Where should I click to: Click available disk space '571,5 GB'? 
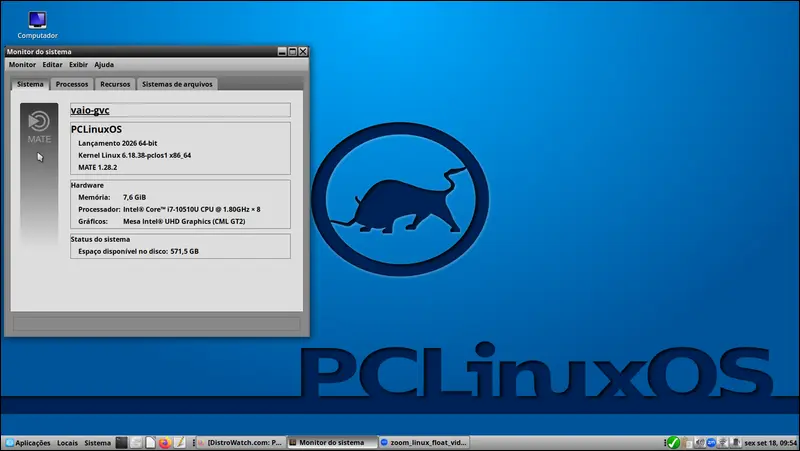coord(185,252)
